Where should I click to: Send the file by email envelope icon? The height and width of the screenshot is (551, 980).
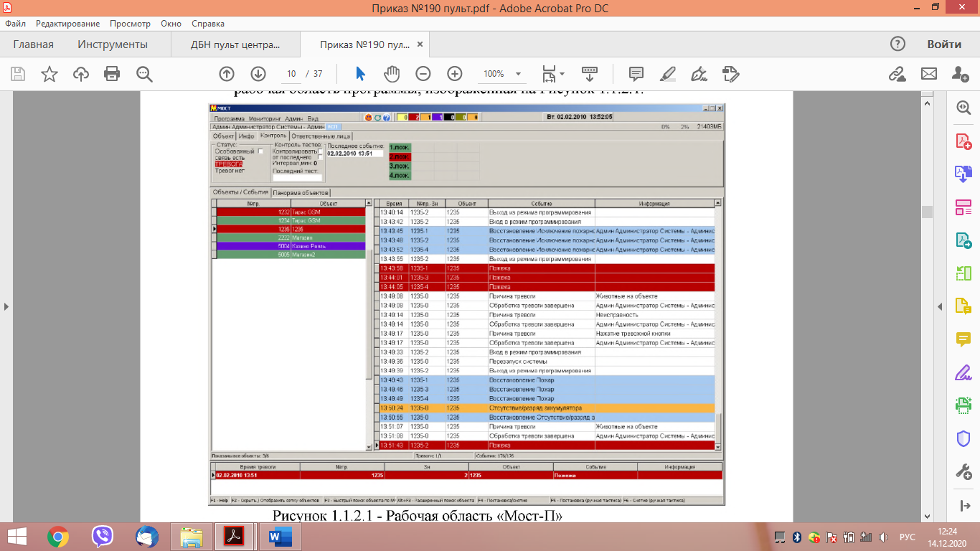[x=928, y=73]
